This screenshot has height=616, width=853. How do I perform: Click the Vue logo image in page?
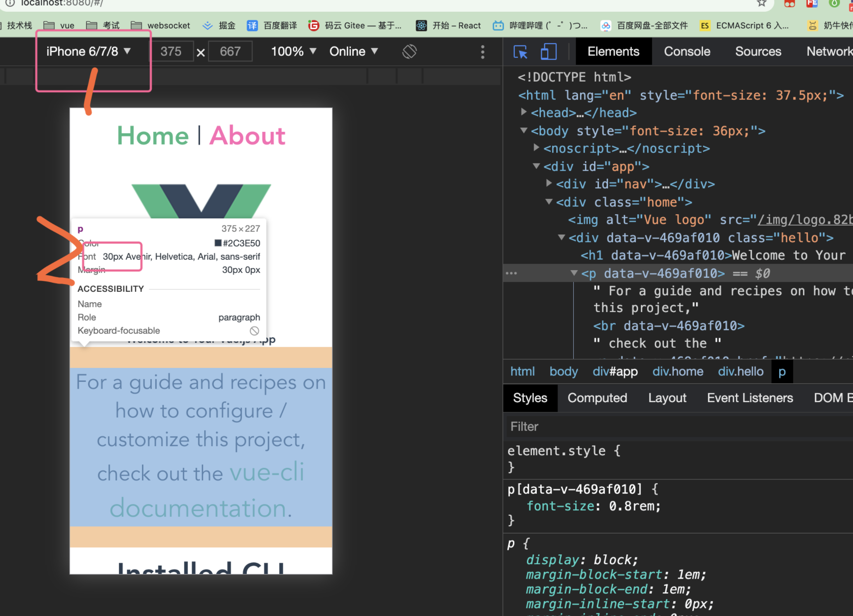click(x=201, y=201)
